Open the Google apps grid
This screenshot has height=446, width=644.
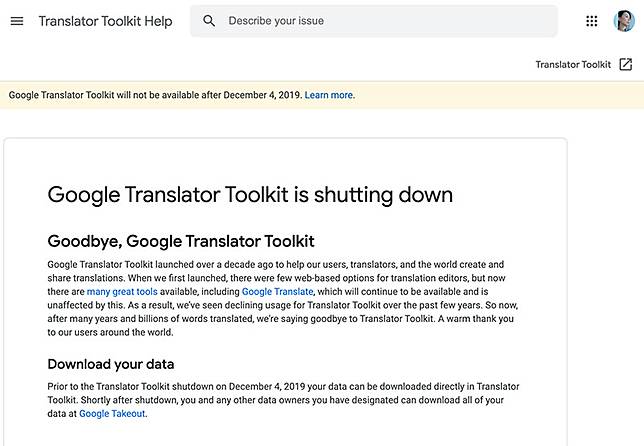coord(592,21)
